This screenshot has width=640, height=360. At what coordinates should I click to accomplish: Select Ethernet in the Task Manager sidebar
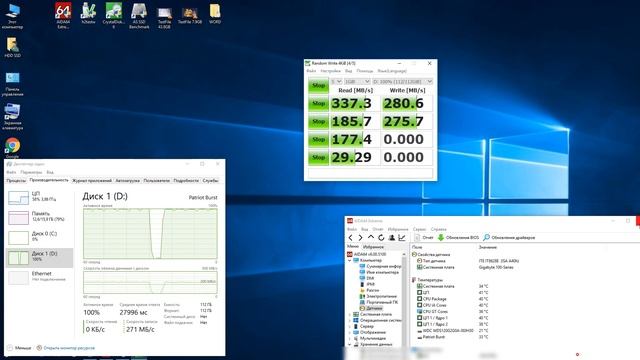tap(39, 277)
